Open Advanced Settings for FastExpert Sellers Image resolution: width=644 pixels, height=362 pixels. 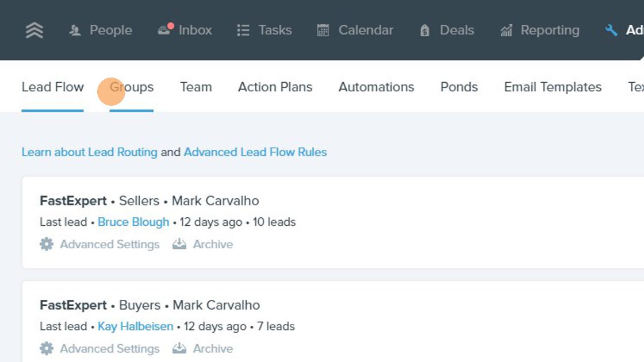(110, 244)
